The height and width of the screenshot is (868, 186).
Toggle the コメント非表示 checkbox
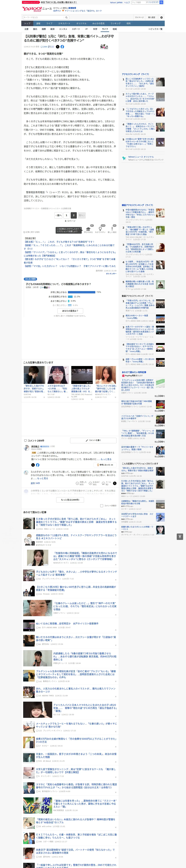(102, 505)
